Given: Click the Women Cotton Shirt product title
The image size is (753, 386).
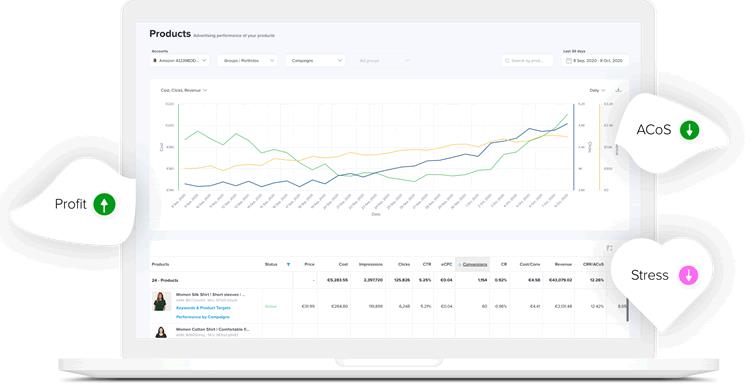Looking at the screenshot, I should pos(213,329).
